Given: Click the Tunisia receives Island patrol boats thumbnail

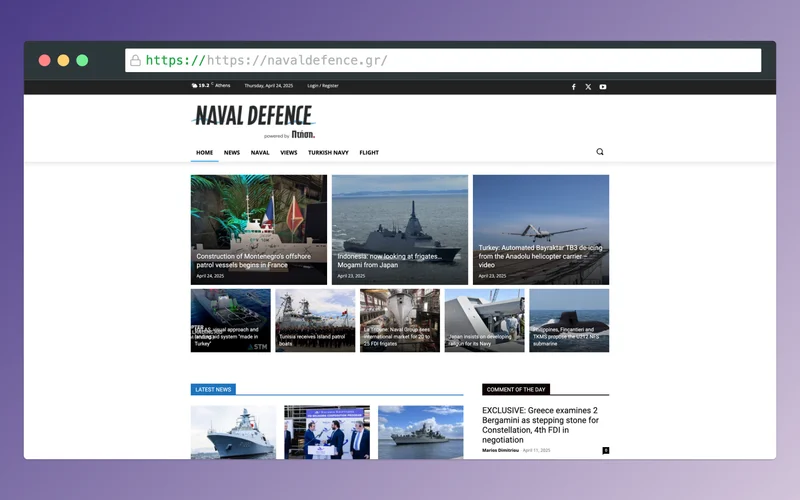Looking at the screenshot, I should (x=315, y=320).
